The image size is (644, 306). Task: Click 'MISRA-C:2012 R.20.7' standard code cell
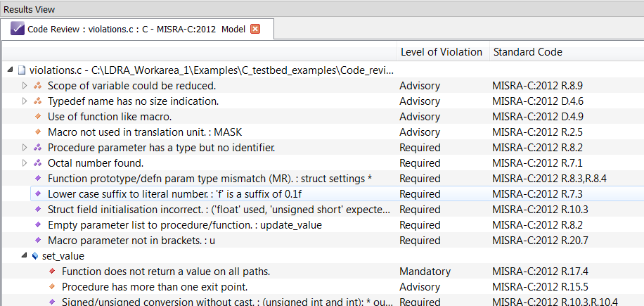coord(540,241)
